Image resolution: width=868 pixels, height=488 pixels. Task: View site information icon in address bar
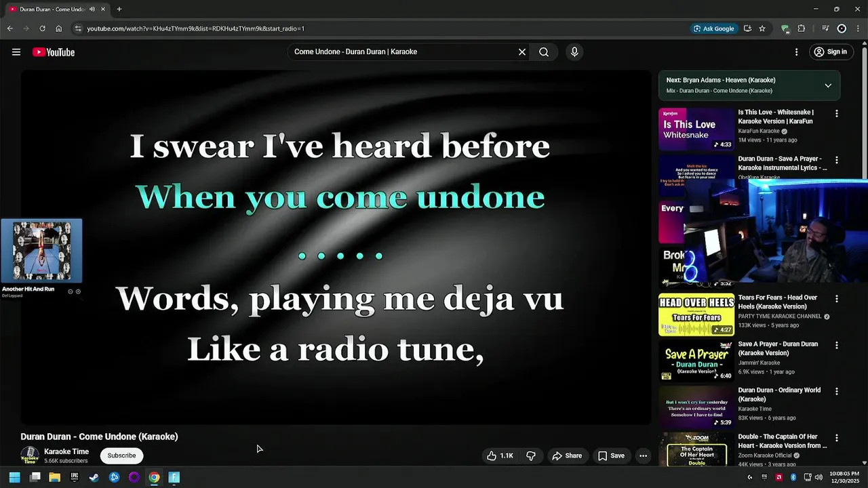pyautogui.click(x=78, y=28)
